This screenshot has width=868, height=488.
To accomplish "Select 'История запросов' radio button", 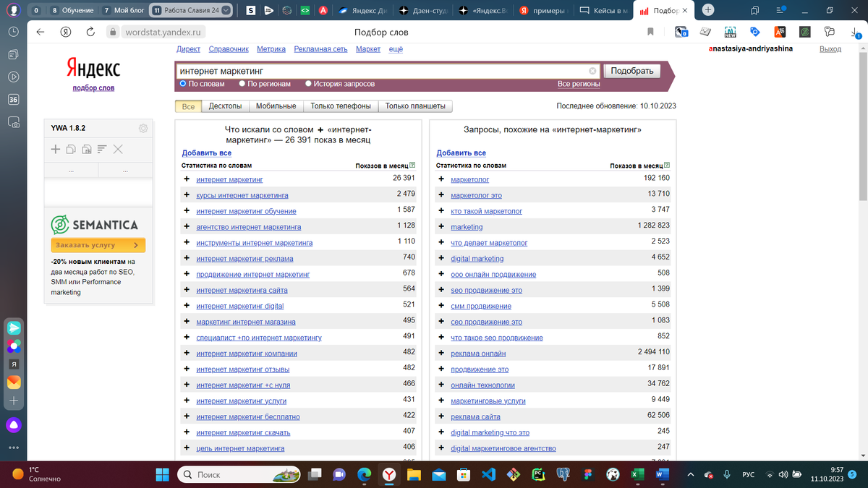I will pyautogui.click(x=309, y=84).
